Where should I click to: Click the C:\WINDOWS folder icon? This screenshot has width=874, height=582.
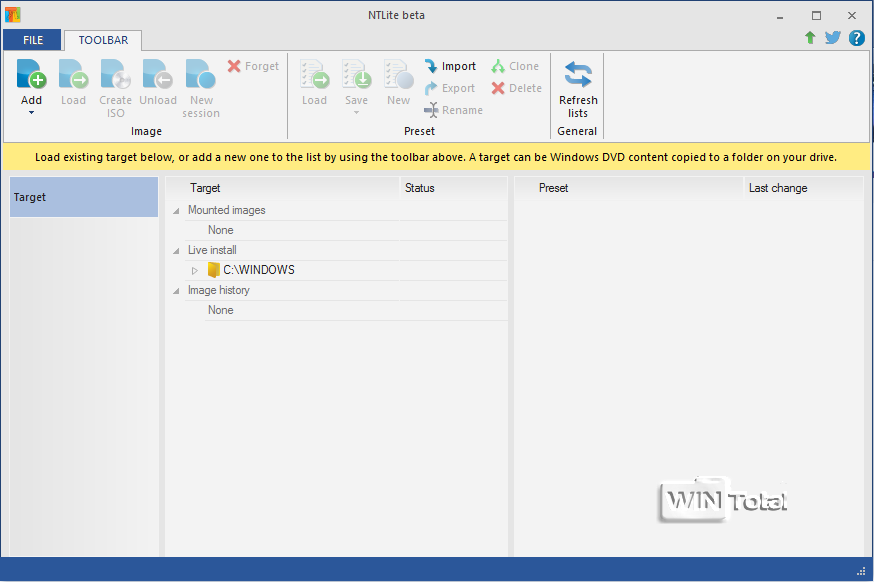click(x=213, y=270)
